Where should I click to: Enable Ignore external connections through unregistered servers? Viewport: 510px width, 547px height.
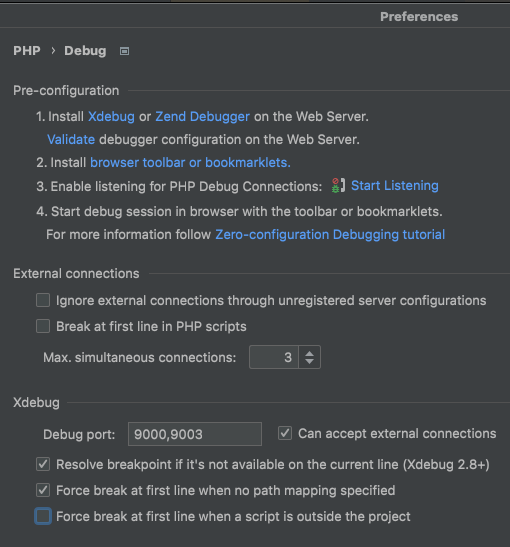pos(43,300)
